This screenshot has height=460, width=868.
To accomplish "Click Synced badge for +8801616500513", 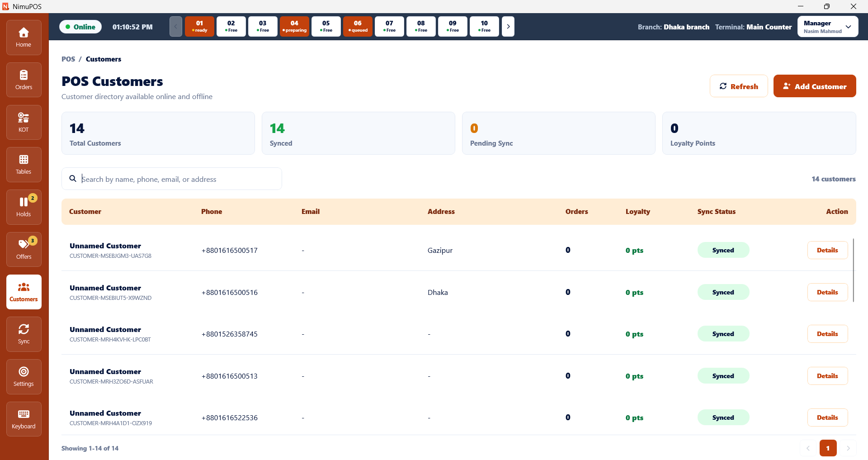I will (723, 376).
